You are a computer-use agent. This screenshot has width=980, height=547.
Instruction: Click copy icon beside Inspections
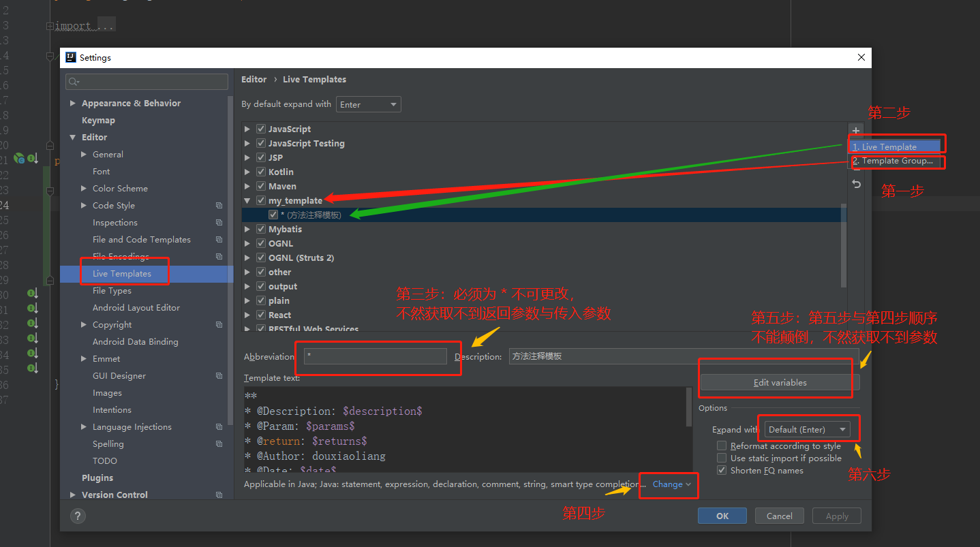tap(219, 223)
